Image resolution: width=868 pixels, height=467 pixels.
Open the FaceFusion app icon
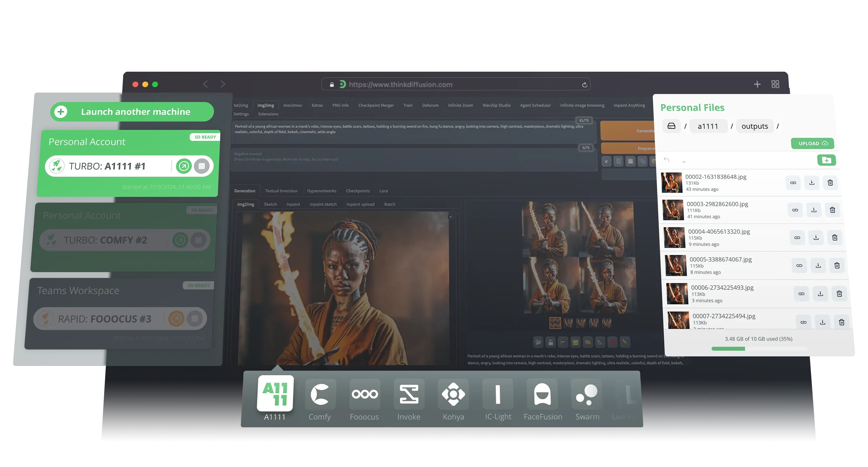click(542, 394)
